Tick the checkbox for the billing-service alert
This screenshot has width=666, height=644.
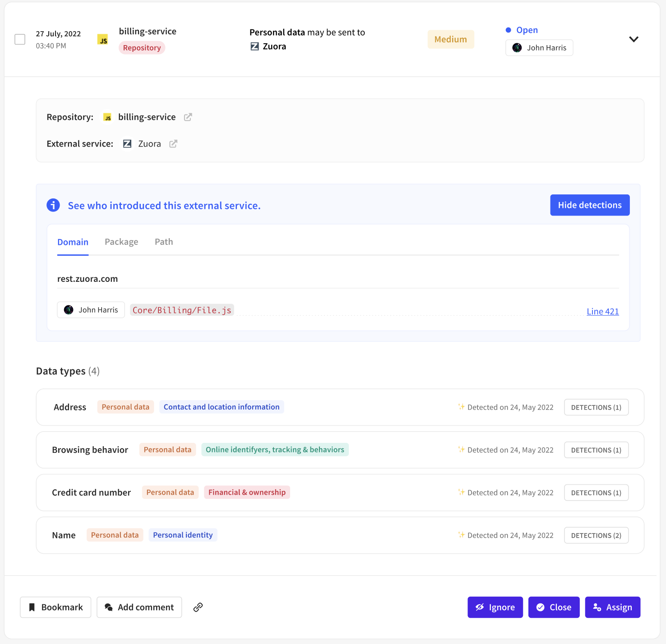[x=20, y=39]
